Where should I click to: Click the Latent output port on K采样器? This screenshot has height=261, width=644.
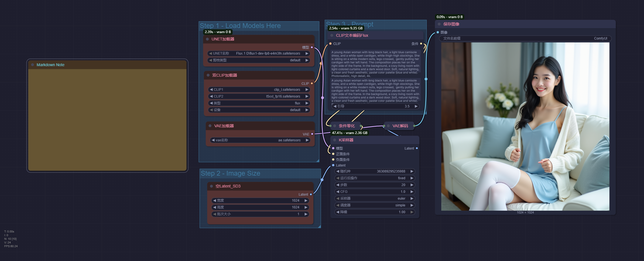(x=417, y=148)
